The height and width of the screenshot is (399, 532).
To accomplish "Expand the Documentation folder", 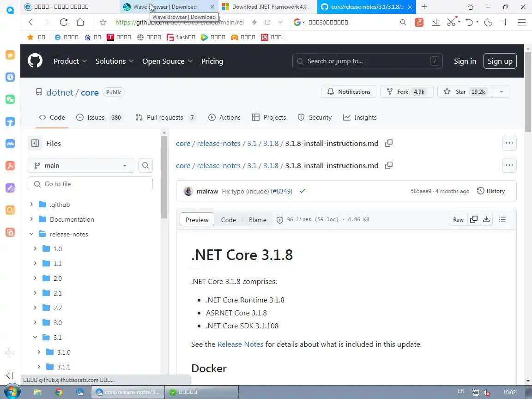I will [x=31, y=219].
